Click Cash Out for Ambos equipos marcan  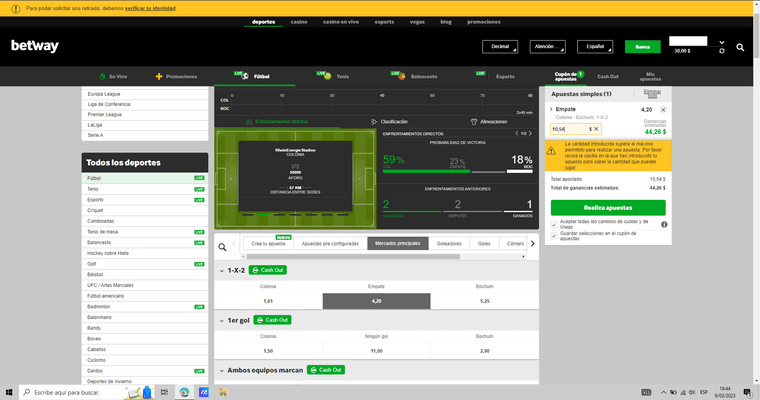pos(326,370)
